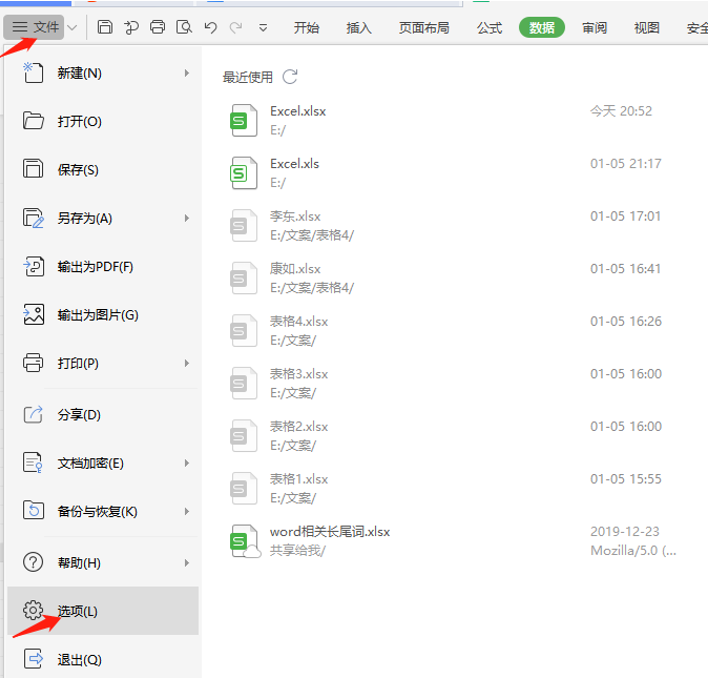Click the 打开(O) folder icon
708x680 pixels.
click(x=33, y=121)
